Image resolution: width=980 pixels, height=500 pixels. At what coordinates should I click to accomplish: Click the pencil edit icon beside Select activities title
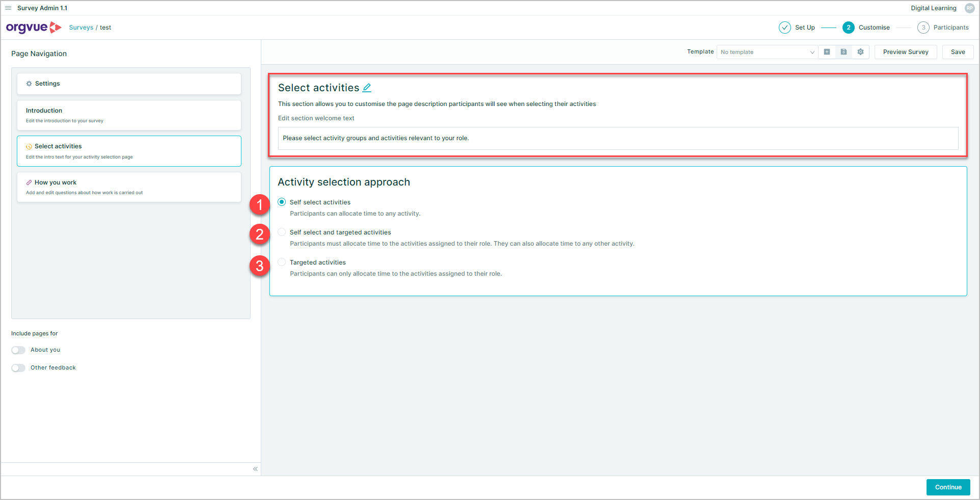367,88
